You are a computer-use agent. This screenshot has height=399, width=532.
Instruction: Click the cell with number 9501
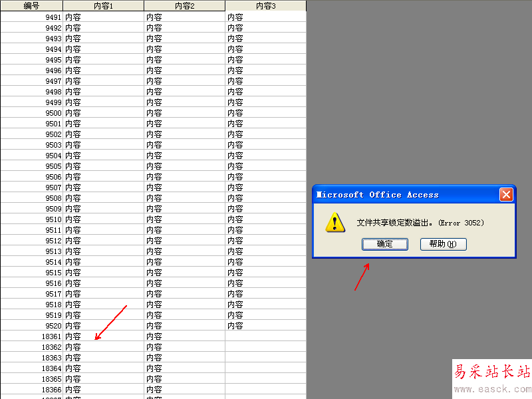(31, 124)
